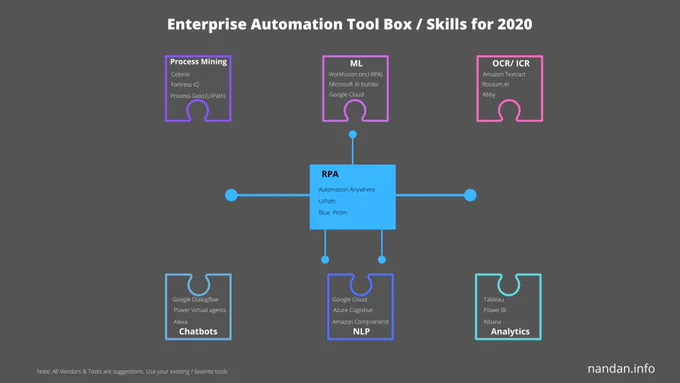The height and width of the screenshot is (383, 680).
Task: Click the "NLP" heading
Action: click(361, 331)
